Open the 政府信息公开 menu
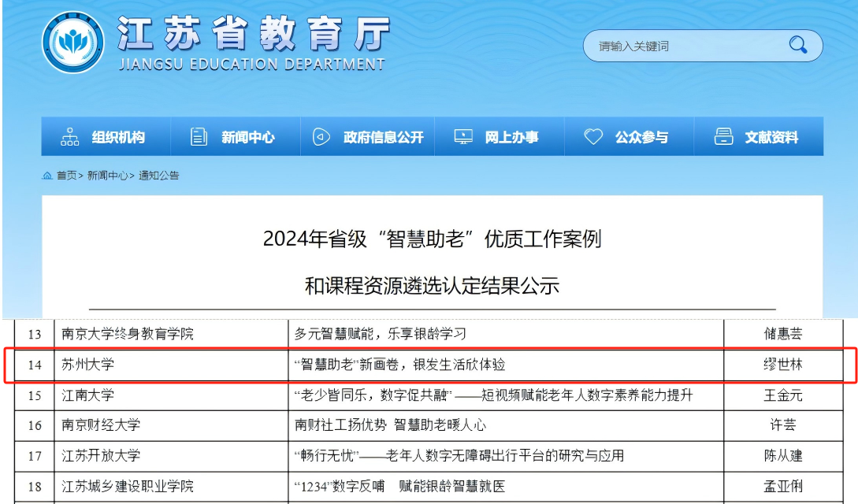The image size is (858, 504). pyautogui.click(x=368, y=137)
